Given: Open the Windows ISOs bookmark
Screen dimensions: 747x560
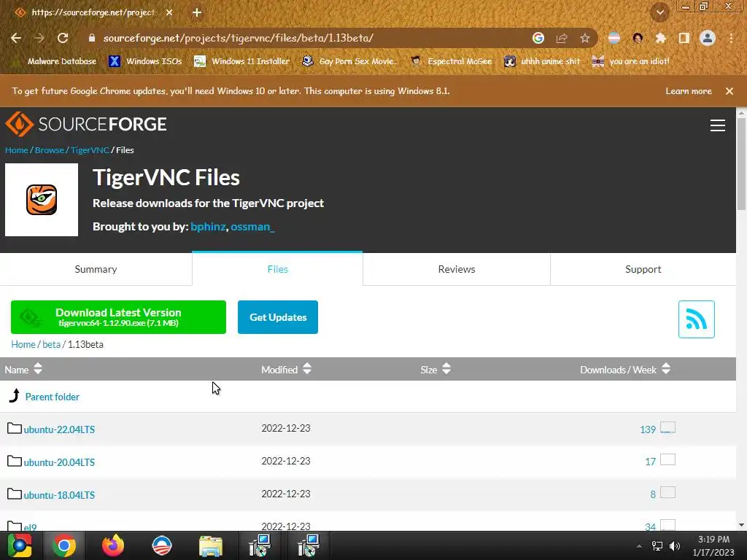Looking at the screenshot, I should click(x=145, y=61).
